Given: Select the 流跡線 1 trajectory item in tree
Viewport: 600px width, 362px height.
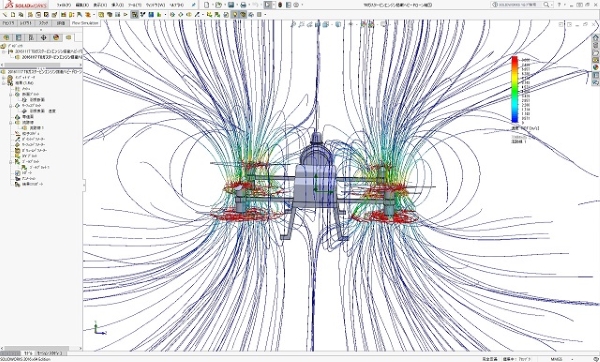Looking at the screenshot, I should point(34,128).
